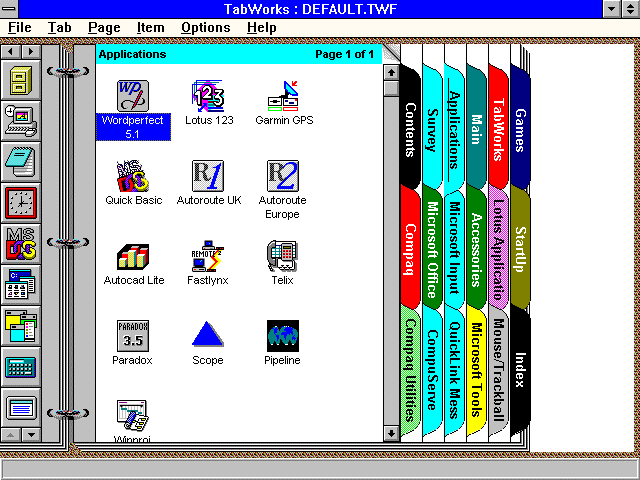Switch to the Survey tab
640x480 pixels.
[x=433, y=129]
